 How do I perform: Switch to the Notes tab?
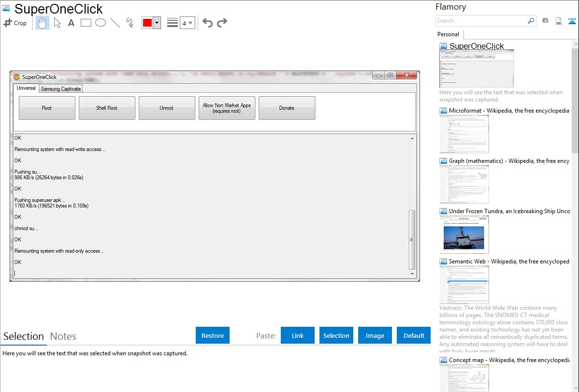(63, 336)
